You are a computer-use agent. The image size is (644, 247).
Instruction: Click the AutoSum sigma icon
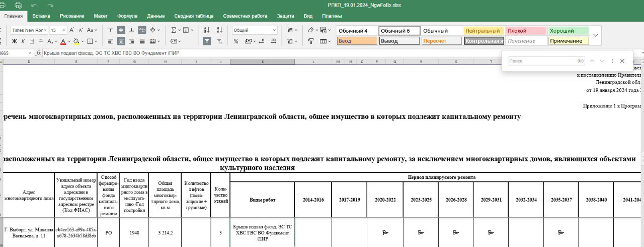174,30
